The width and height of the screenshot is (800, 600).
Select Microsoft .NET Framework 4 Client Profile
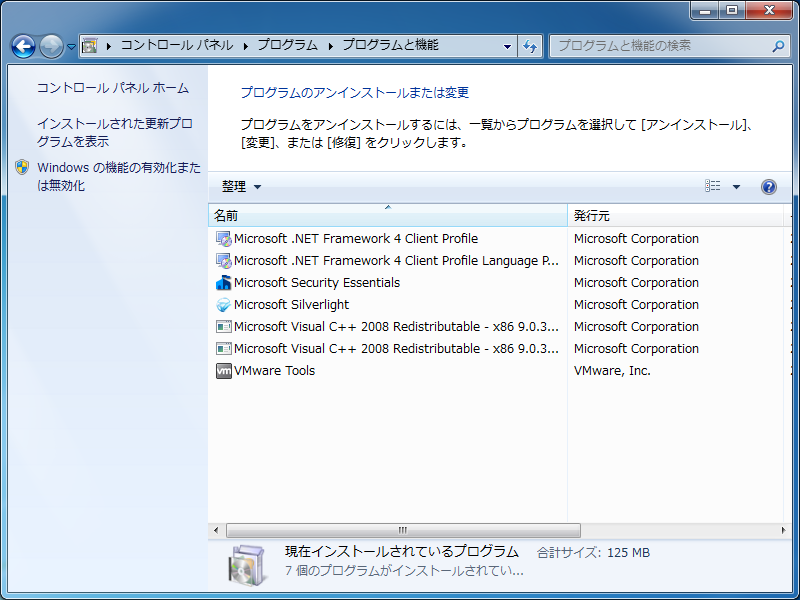(356, 238)
